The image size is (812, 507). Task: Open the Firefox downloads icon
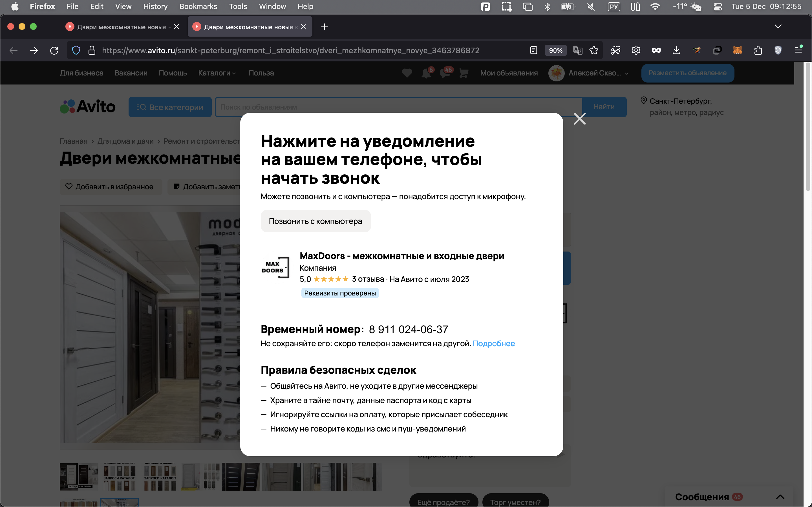676,51
